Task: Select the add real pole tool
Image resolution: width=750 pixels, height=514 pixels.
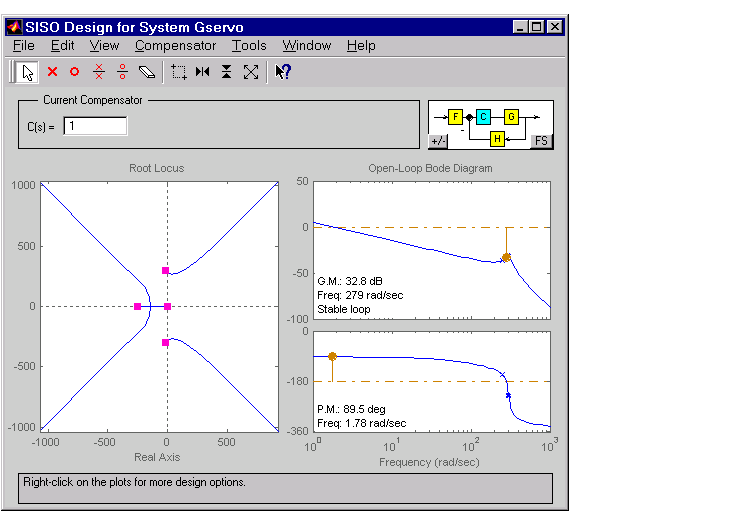Action: [53, 72]
